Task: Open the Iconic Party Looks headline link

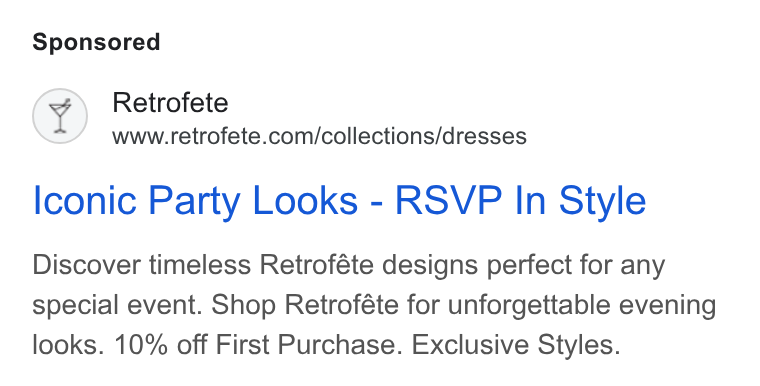Action: pyautogui.click(x=339, y=200)
